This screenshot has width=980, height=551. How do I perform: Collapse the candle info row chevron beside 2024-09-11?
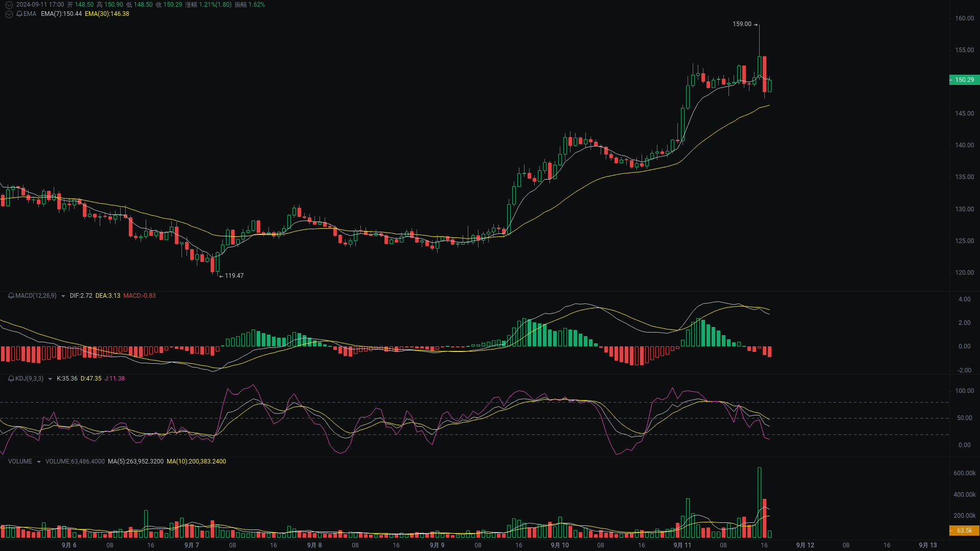point(9,5)
